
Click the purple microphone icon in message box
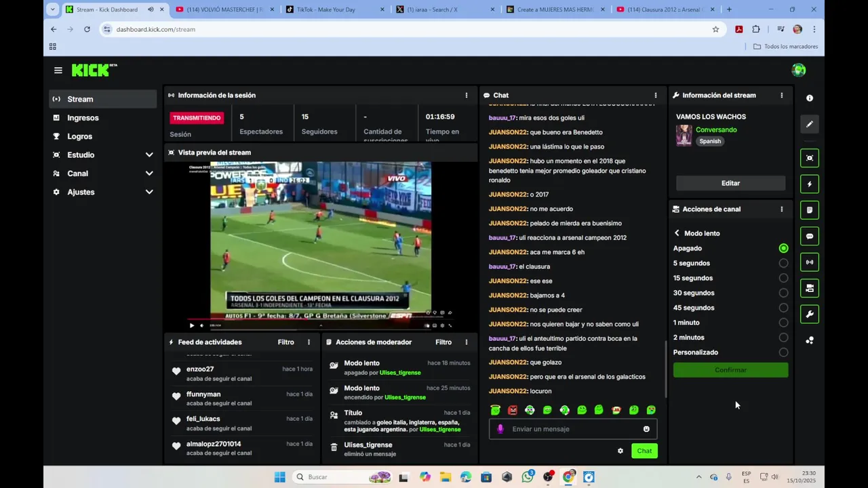point(500,429)
